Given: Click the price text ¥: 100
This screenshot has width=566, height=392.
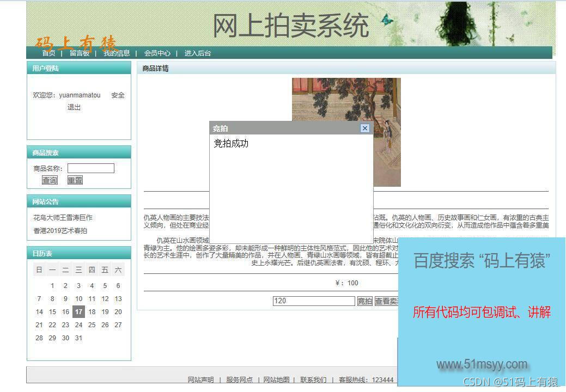Looking at the screenshot, I should coord(346,283).
